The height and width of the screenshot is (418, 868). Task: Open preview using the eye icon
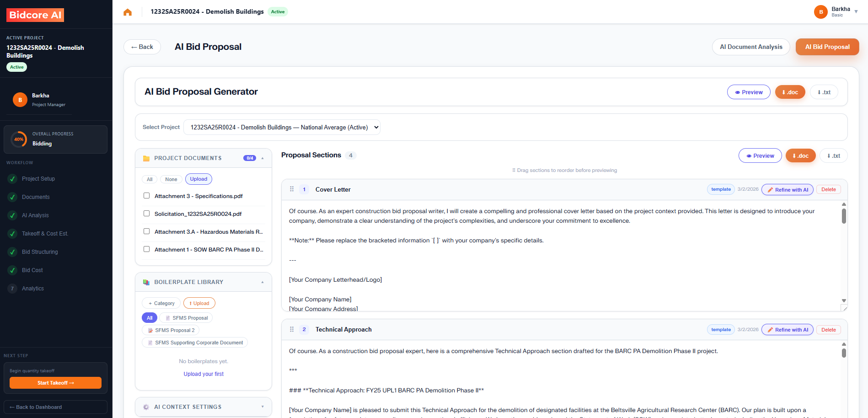749,92
